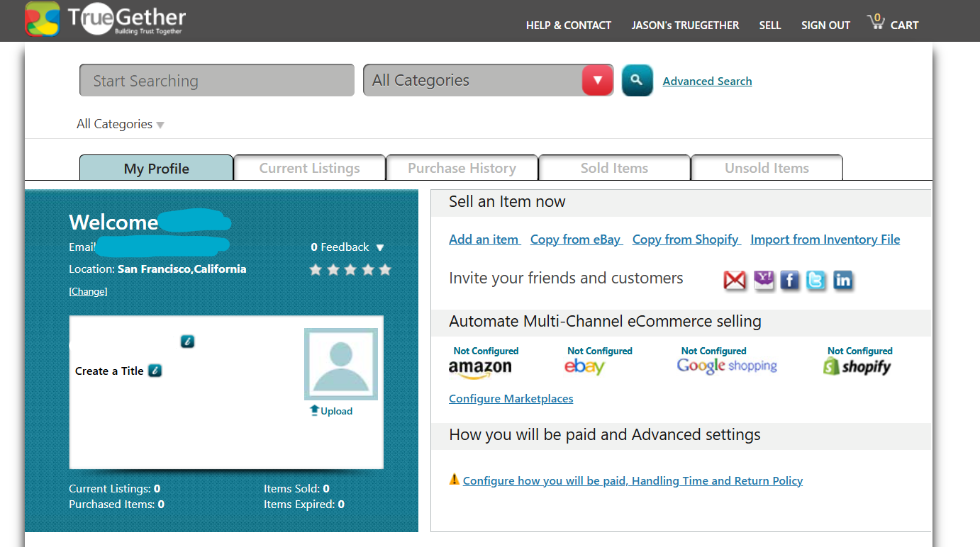Edit the Create a Title pencil icon
This screenshot has width=980, height=547.
click(x=155, y=371)
